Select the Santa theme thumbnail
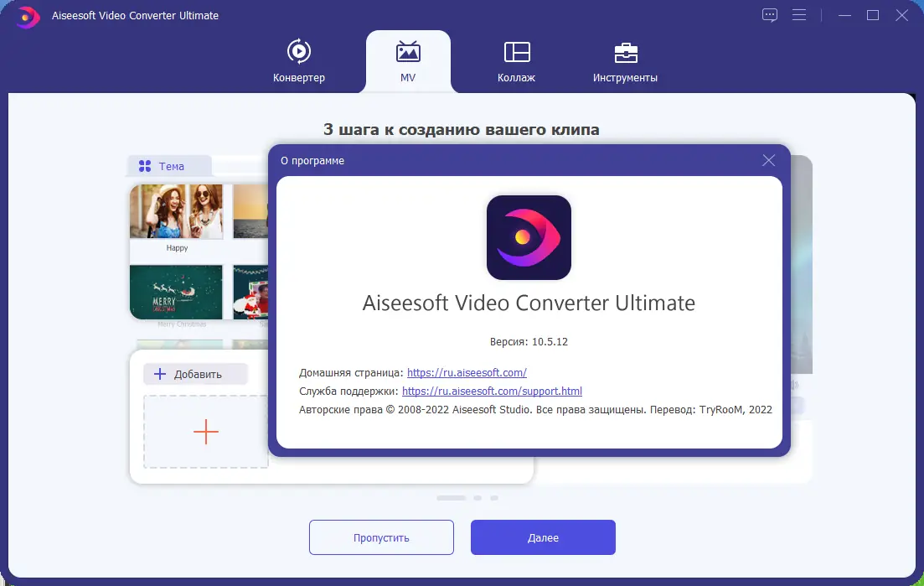This screenshot has width=924, height=586. [250, 292]
